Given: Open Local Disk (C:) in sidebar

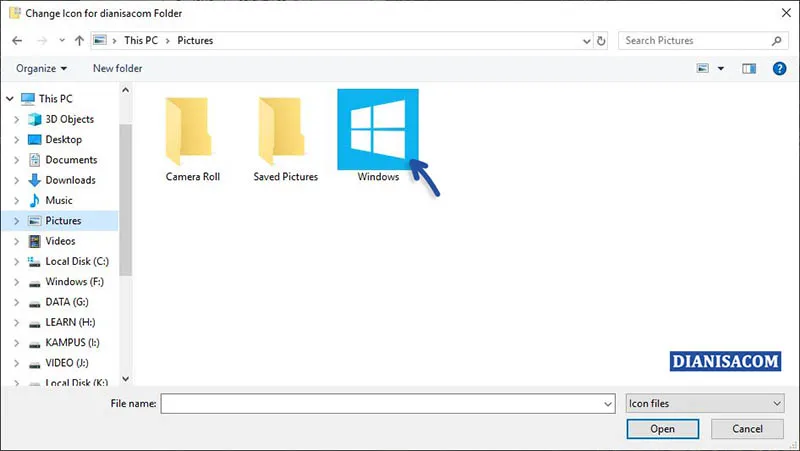Looking at the screenshot, I should coord(77,261).
